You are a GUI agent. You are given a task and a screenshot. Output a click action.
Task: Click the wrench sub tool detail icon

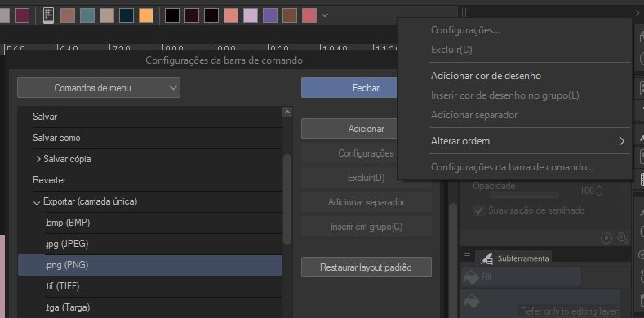(x=622, y=237)
